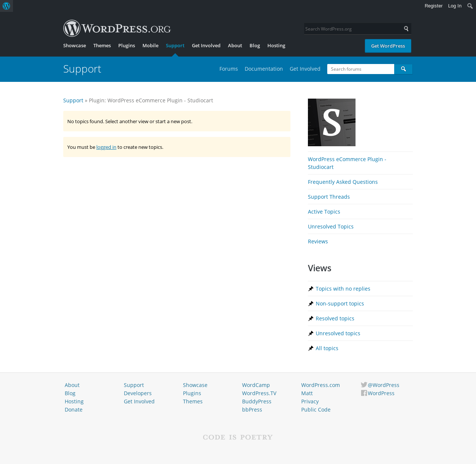The width and height of the screenshot is (476, 464).
Task: Go to Forums in the support bar
Action: click(x=229, y=69)
